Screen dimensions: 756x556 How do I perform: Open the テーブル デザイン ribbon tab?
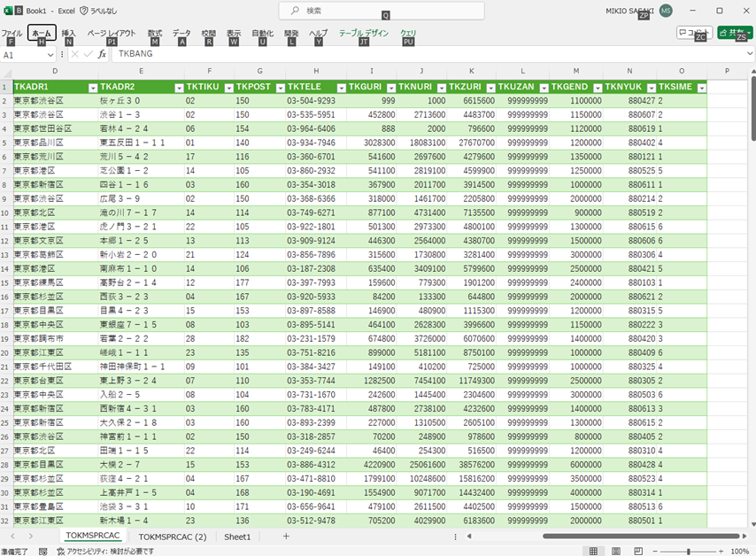coord(364,33)
